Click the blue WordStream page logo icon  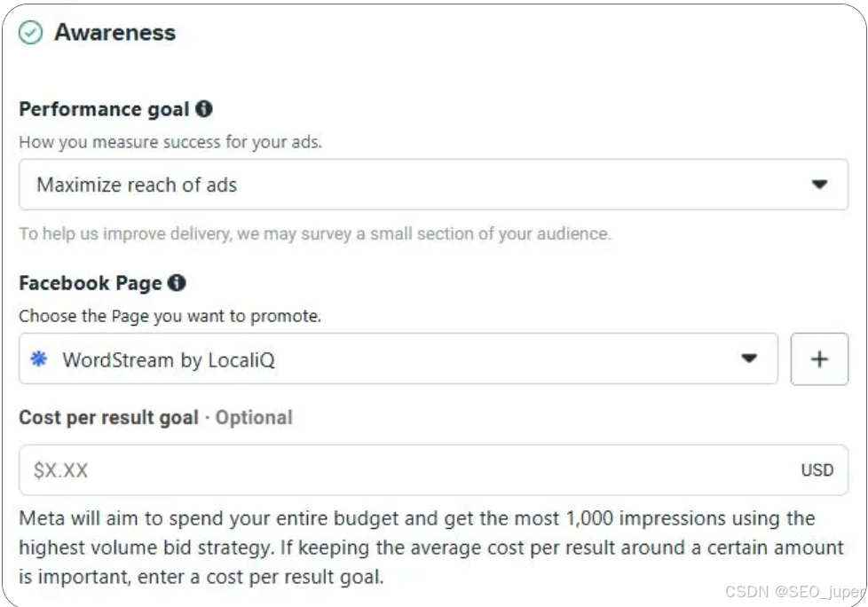coord(39,359)
